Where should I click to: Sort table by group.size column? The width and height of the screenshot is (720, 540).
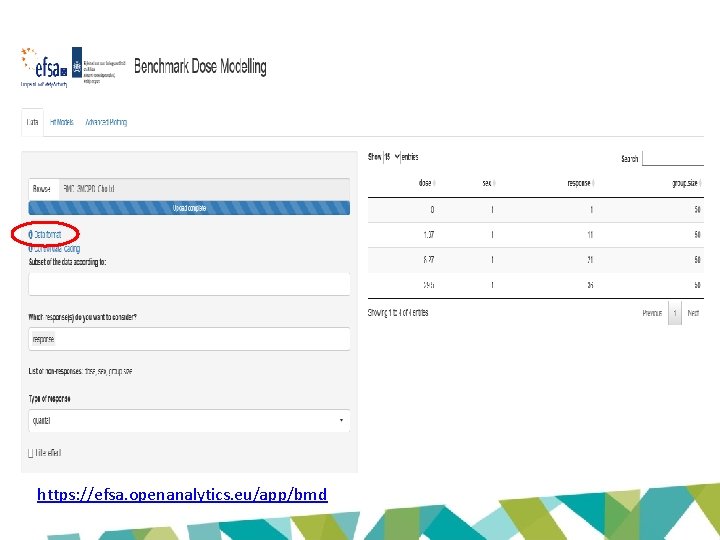pyautogui.click(x=686, y=183)
